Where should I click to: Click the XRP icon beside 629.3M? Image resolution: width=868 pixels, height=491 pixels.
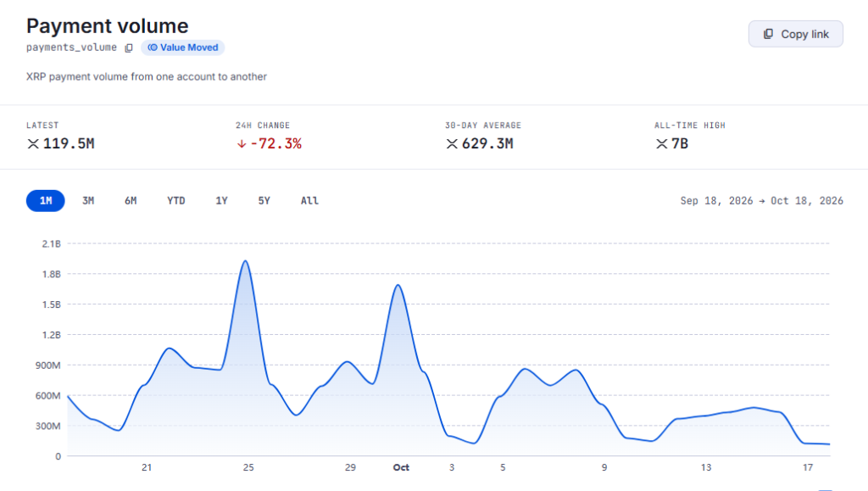(x=452, y=144)
